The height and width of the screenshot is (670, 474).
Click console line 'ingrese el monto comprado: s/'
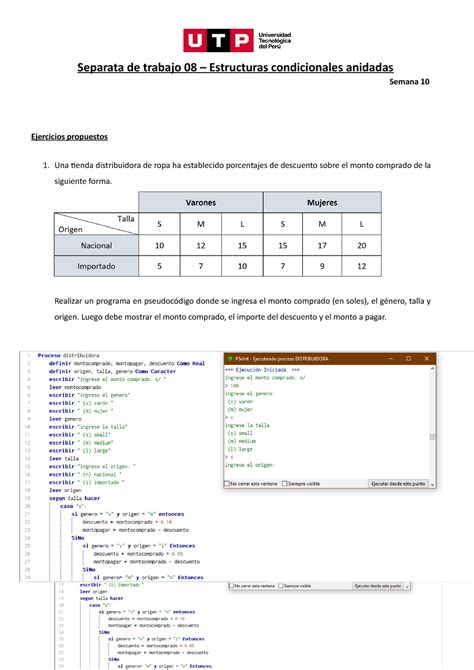265,378
